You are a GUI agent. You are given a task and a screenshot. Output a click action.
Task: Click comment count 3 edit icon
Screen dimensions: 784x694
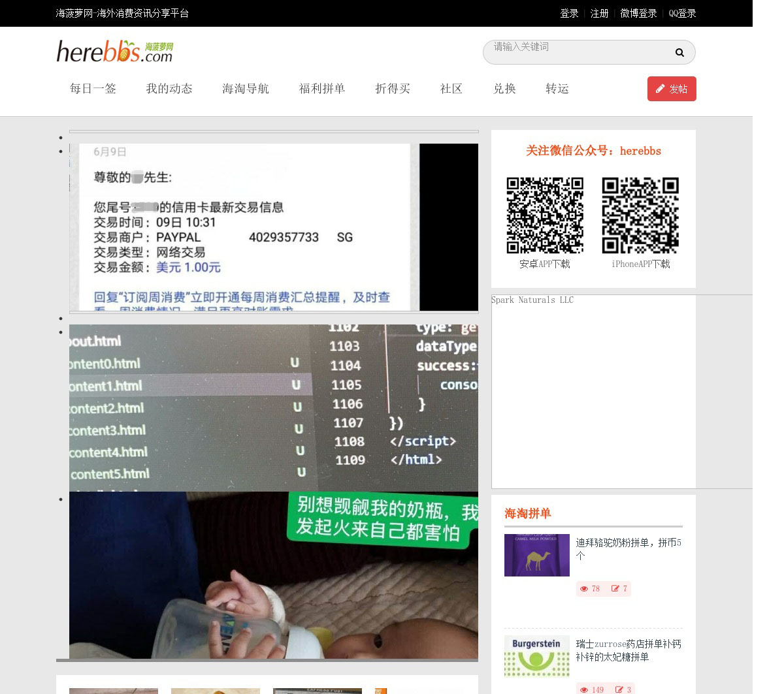pyautogui.click(x=619, y=689)
